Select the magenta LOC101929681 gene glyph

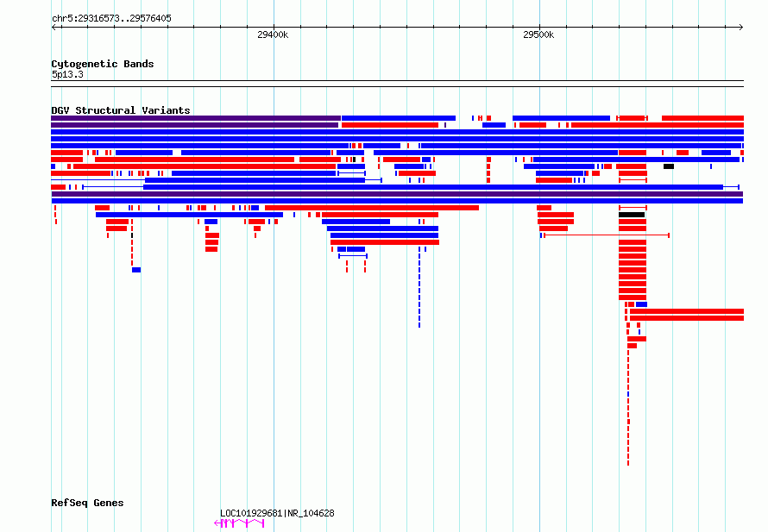coord(240,523)
